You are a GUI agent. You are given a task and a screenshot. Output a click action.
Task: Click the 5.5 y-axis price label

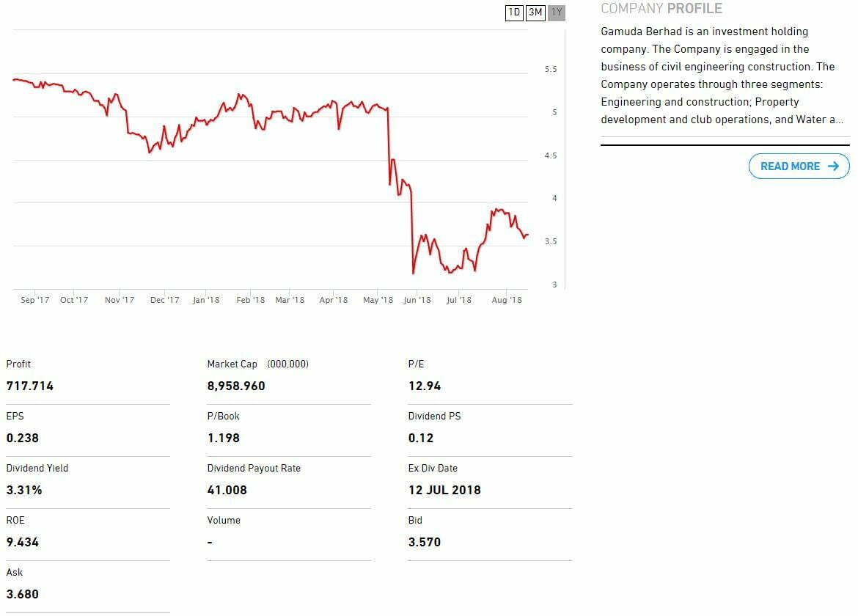click(x=551, y=70)
